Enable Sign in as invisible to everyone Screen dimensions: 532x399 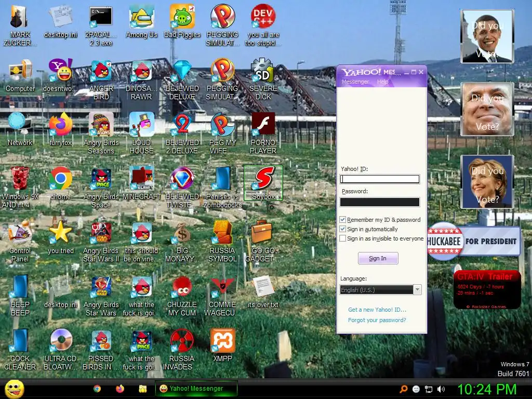343,238
